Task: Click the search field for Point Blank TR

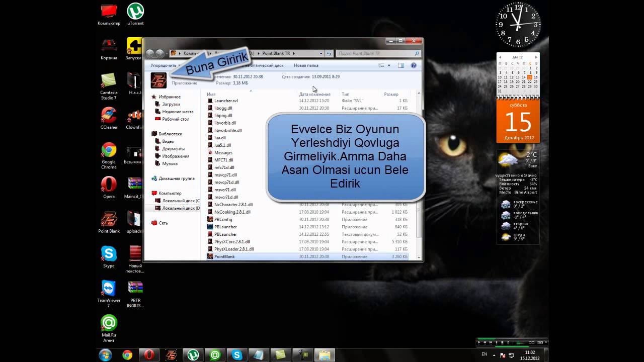Action: coord(377,53)
